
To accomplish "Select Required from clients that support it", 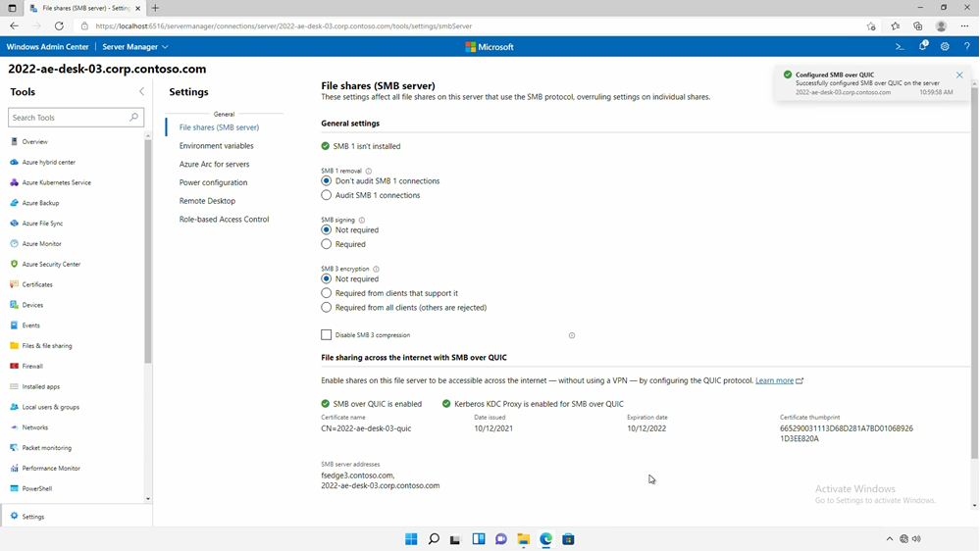I will pos(327,293).
